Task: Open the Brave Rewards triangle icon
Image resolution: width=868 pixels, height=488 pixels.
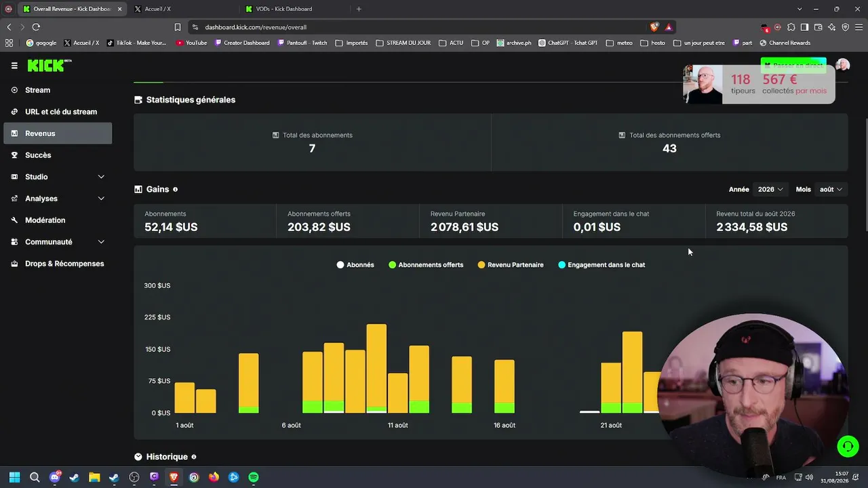Action: pos(669,27)
